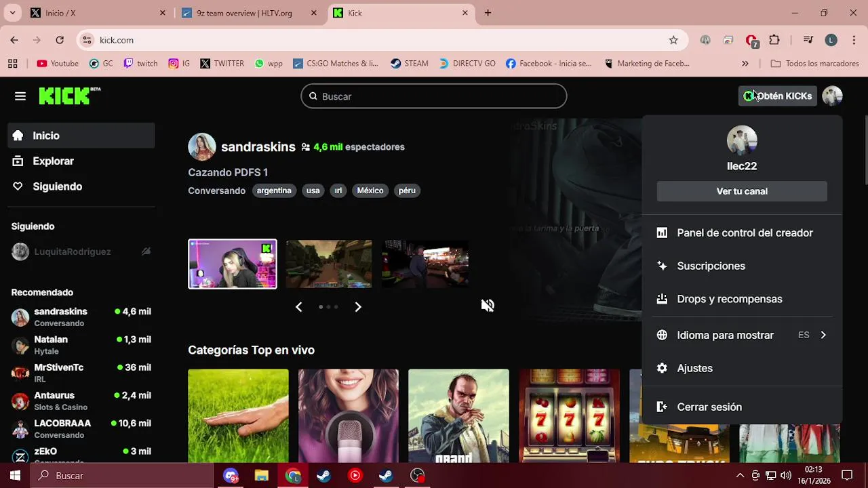868x488 pixels.
Task: Click the Obtén KICKs button
Action: point(777,96)
